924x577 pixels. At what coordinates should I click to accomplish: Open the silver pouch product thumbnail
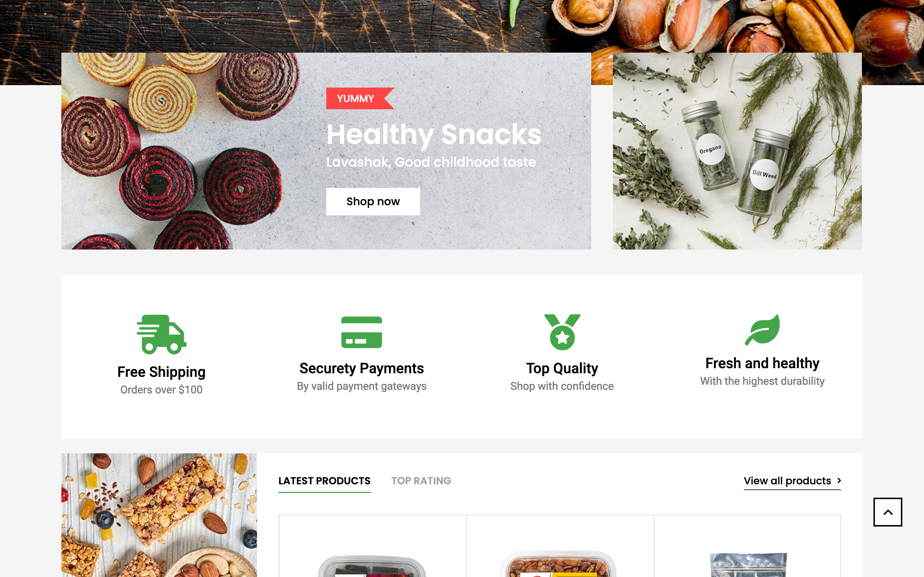pyautogui.click(x=748, y=564)
